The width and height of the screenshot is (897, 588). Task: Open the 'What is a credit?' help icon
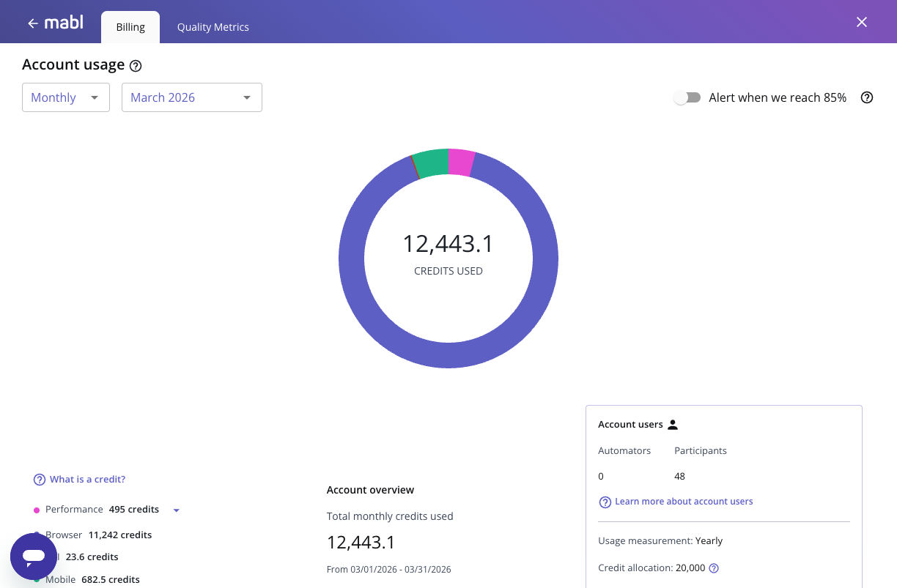pyautogui.click(x=39, y=480)
